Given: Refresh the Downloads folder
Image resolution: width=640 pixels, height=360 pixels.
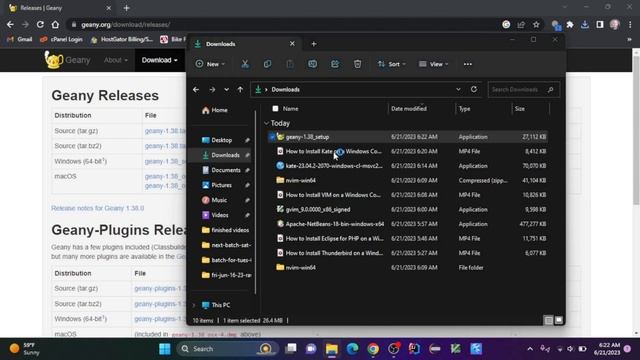Looking at the screenshot, I should tap(473, 89).
